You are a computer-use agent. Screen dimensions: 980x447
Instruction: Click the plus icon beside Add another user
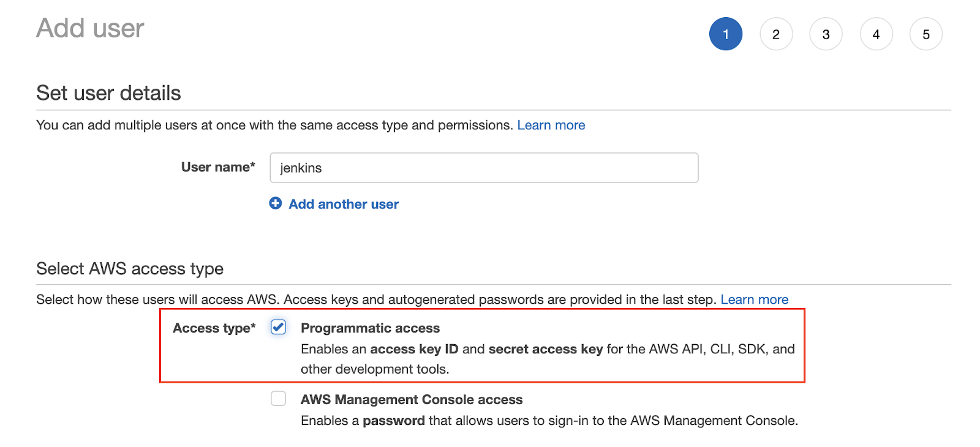[x=276, y=203]
